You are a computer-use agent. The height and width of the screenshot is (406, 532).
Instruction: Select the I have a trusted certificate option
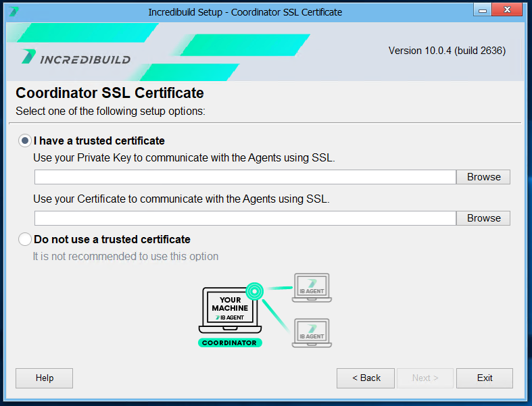coord(25,141)
